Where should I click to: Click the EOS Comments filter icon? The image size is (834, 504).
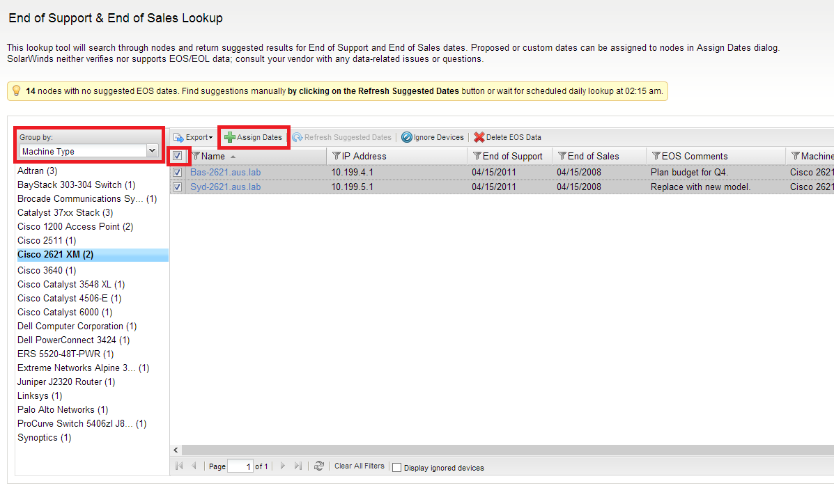point(656,156)
